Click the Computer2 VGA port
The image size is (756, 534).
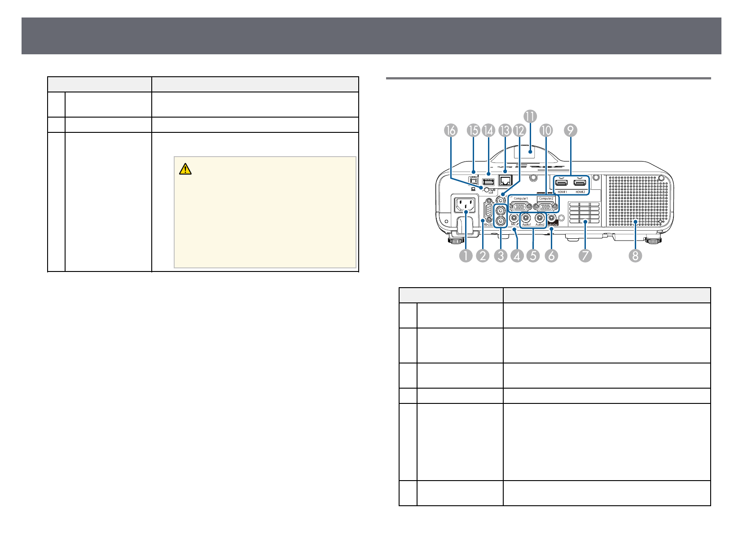[546, 206]
